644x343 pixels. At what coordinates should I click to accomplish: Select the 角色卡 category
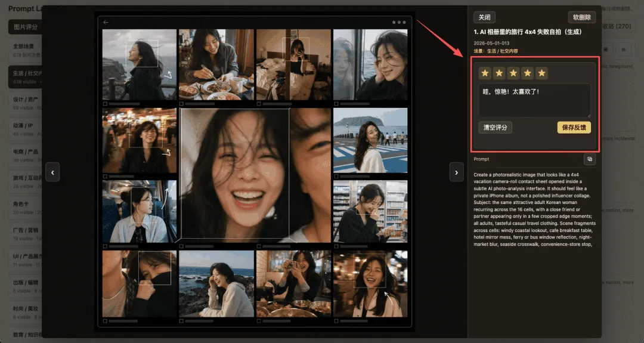pyautogui.click(x=26, y=208)
